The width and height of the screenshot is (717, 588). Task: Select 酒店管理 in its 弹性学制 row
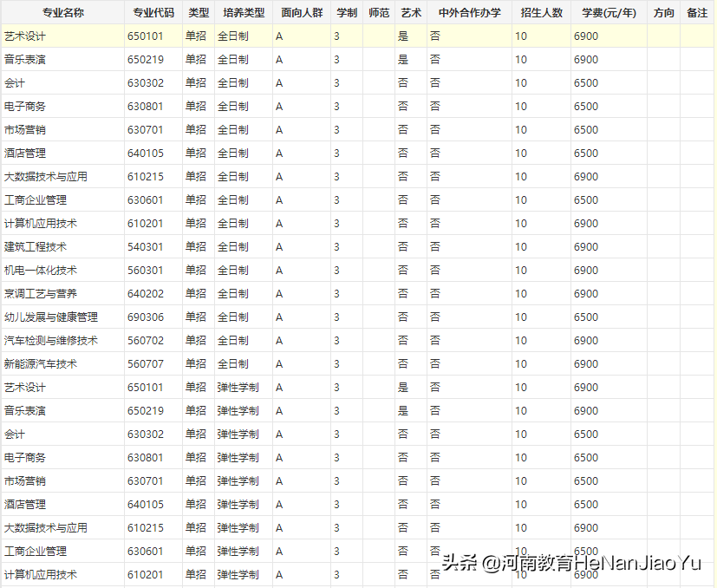24,505
